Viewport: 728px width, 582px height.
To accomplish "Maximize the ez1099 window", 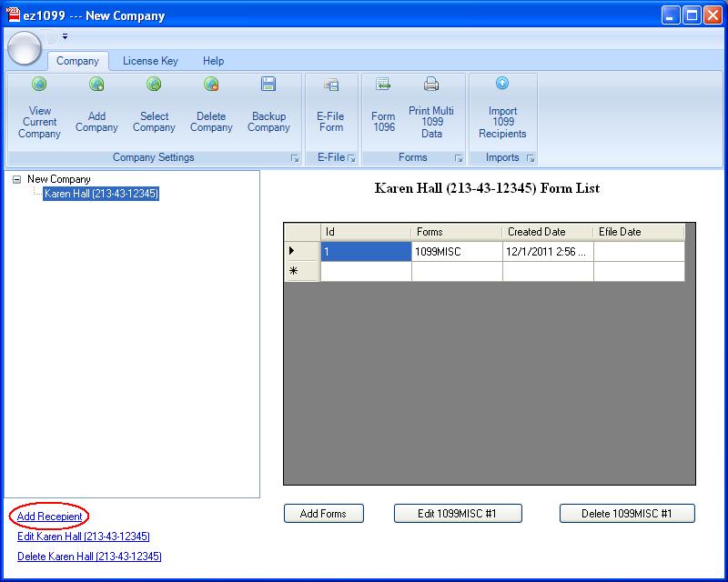I will click(x=692, y=15).
